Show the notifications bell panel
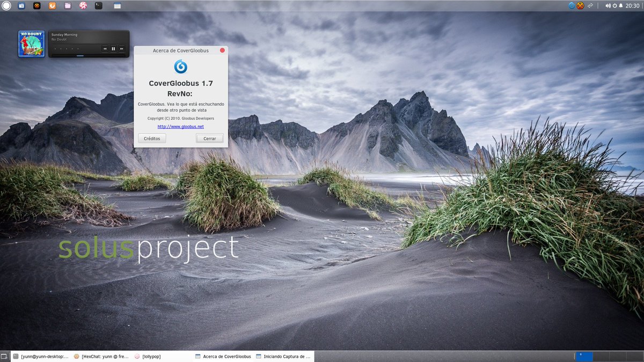644x362 pixels. click(x=621, y=6)
